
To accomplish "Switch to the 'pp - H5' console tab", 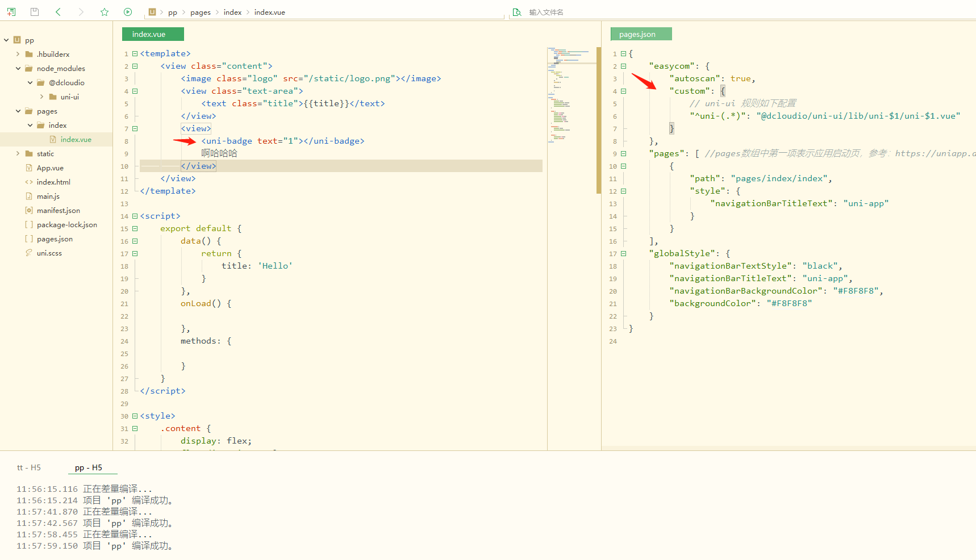I will coord(89,467).
